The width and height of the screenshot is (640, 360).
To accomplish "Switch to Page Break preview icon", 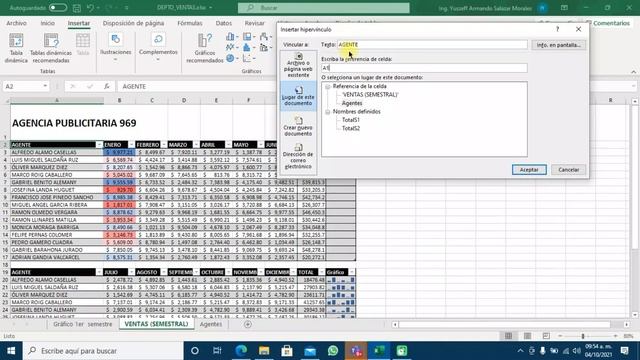I will pyautogui.click(x=546, y=336).
